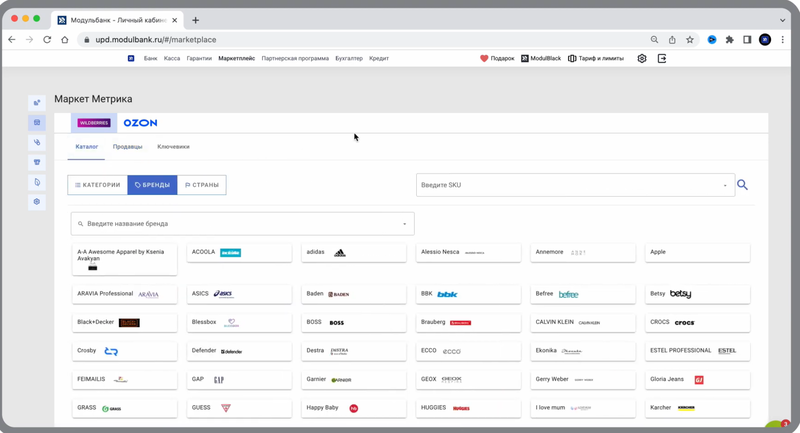This screenshot has height=433, width=800.
Task: Select the Wildberries marketplace
Action: (94, 123)
